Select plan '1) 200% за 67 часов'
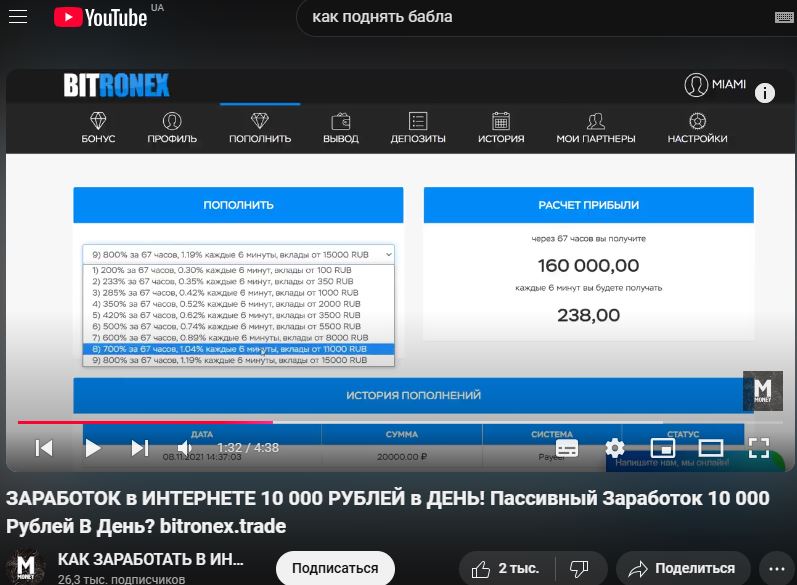 238,270
